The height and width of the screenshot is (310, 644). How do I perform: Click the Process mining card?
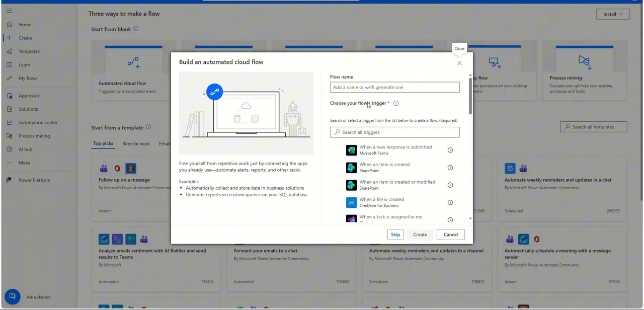585,70
